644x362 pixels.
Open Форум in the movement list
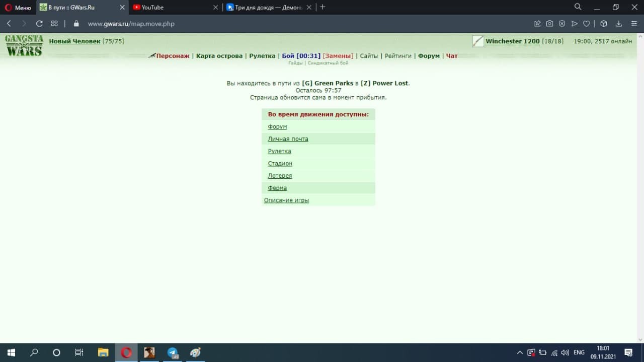[277, 127]
